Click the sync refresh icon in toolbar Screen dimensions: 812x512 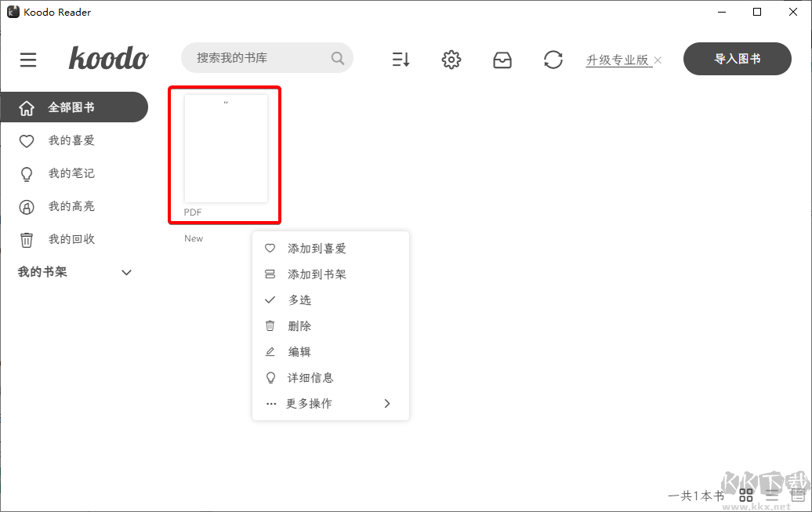point(553,59)
